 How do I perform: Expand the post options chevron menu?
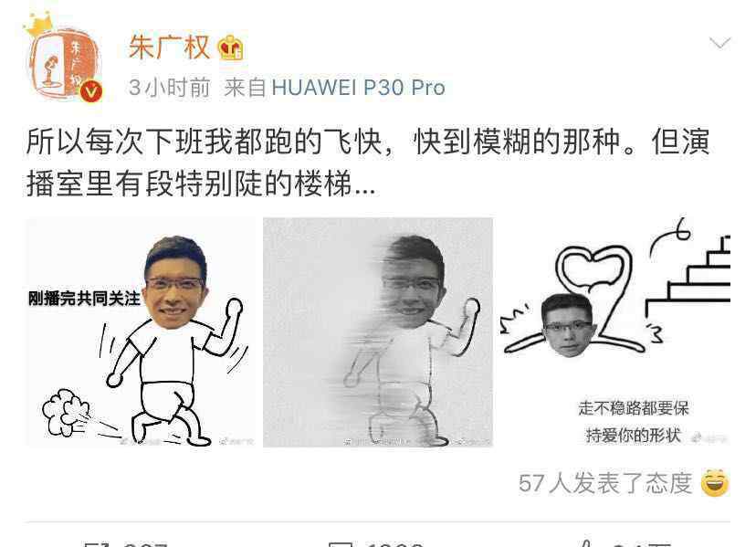pos(719,43)
